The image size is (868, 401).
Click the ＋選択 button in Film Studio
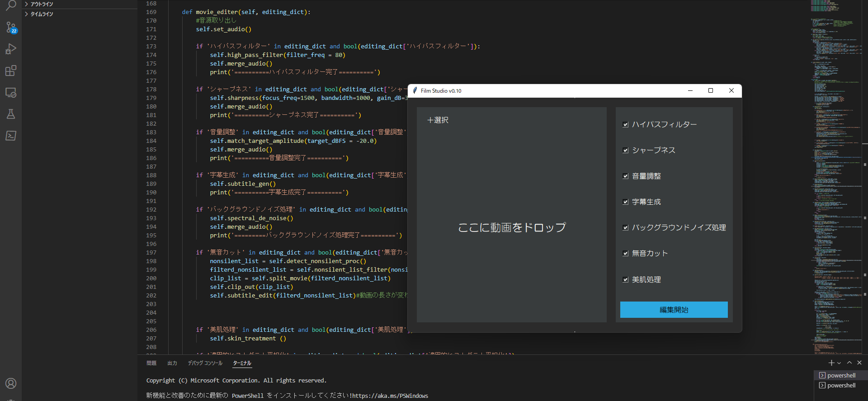point(438,120)
